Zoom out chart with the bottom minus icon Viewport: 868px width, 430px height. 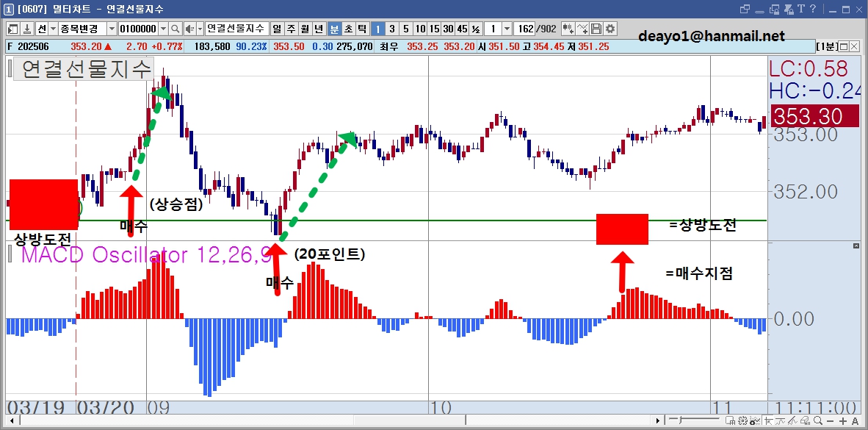[x=830, y=420]
